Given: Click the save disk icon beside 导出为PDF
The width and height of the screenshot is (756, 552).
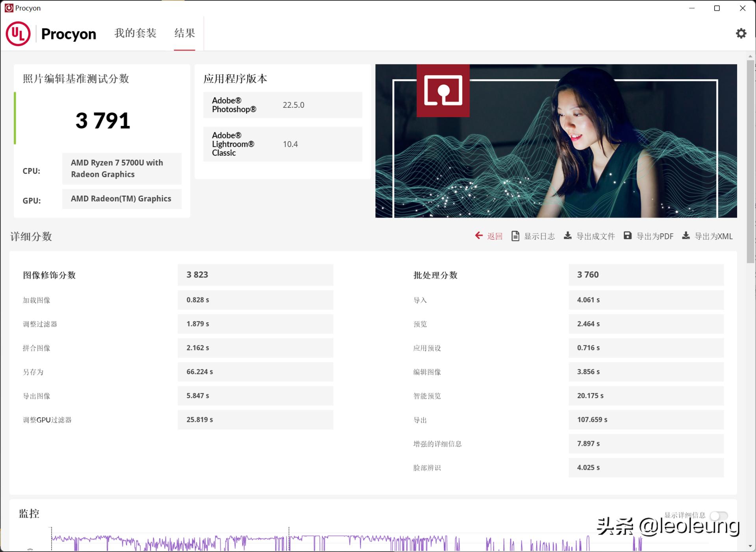Looking at the screenshot, I should [x=628, y=235].
